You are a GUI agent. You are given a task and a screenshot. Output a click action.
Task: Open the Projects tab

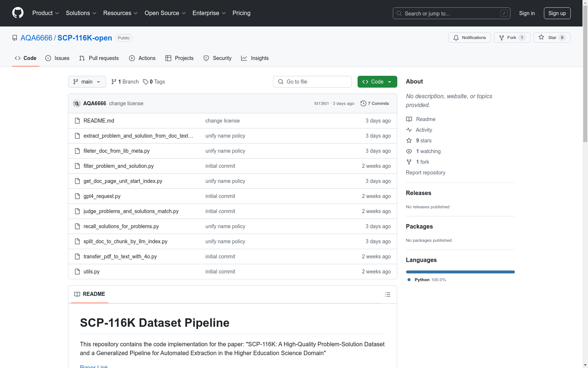pyautogui.click(x=179, y=58)
